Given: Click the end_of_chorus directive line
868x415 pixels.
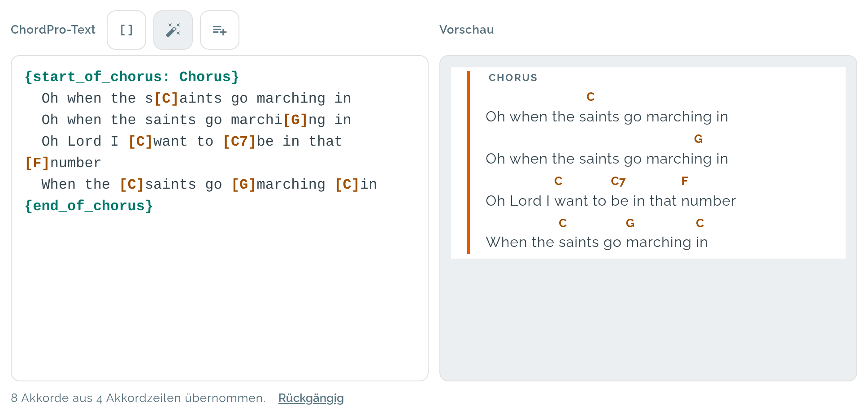Looking at the screenshot, I should [89, 206].
